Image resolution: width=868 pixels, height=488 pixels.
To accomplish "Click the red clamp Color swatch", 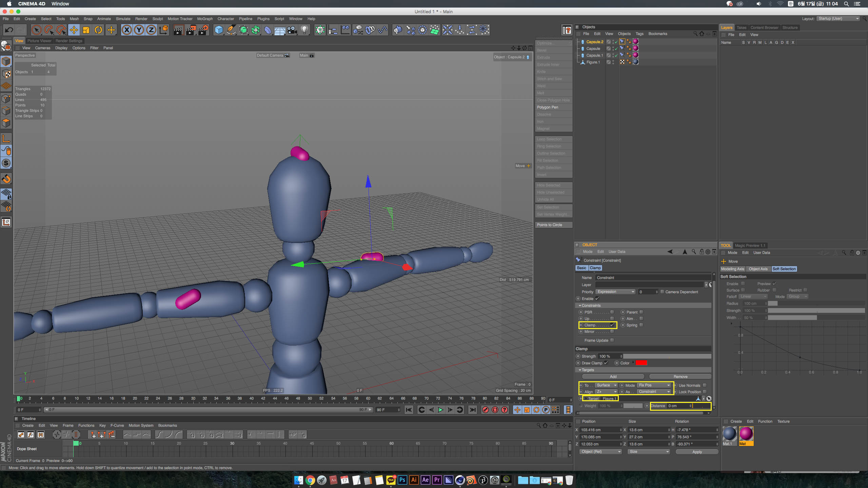I will click(x=641, y=363).
